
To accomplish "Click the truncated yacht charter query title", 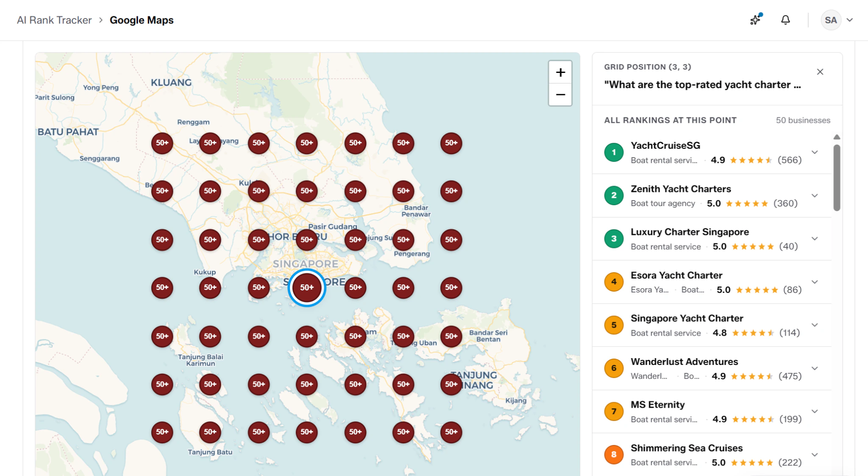I will tap(702, 85).
